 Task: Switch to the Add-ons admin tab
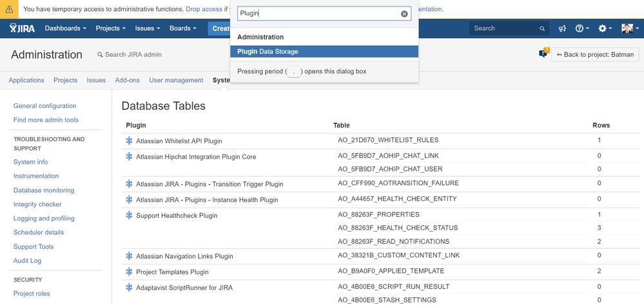pyautogui.click(x=128, y=80)
